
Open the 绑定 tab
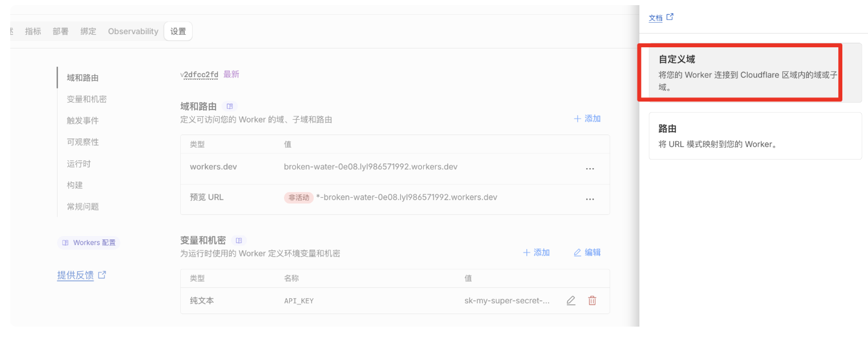(88, 31)
